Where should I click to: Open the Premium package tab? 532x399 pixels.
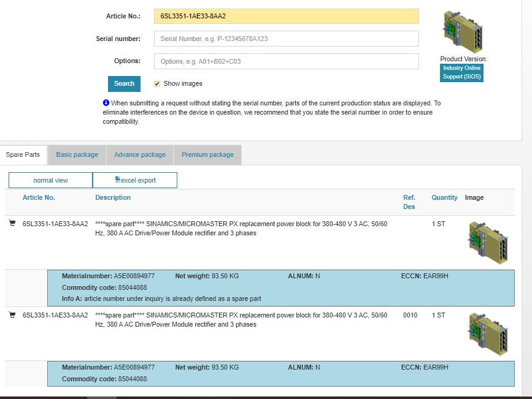coord(207,154)
